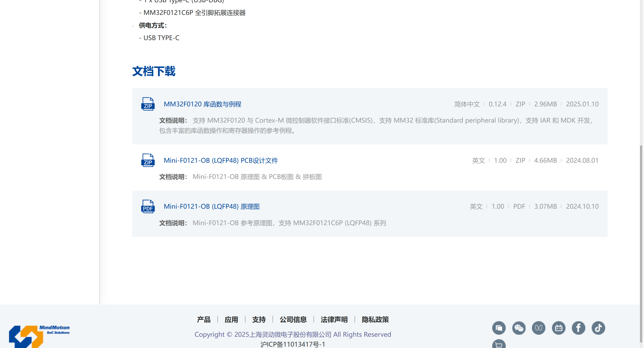Open the TikTok icon in footer

point(598,328)
